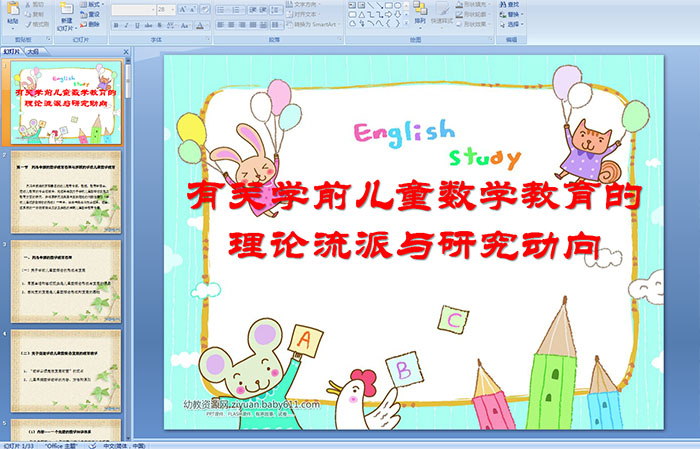The width and height of the screenshot is (700, 449).
Task: Click the spell check icon in status bar
Action: pyautogui.click(x=93, y=445)
